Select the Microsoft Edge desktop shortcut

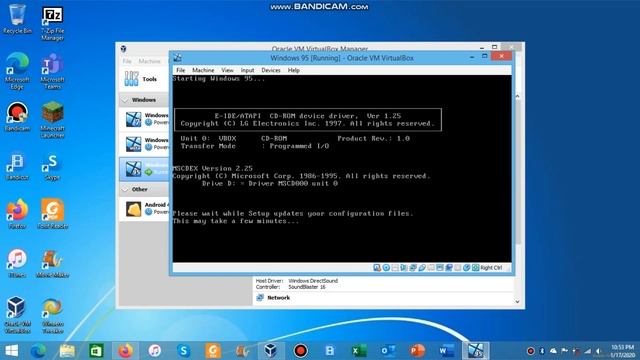[x=17, y=72]
